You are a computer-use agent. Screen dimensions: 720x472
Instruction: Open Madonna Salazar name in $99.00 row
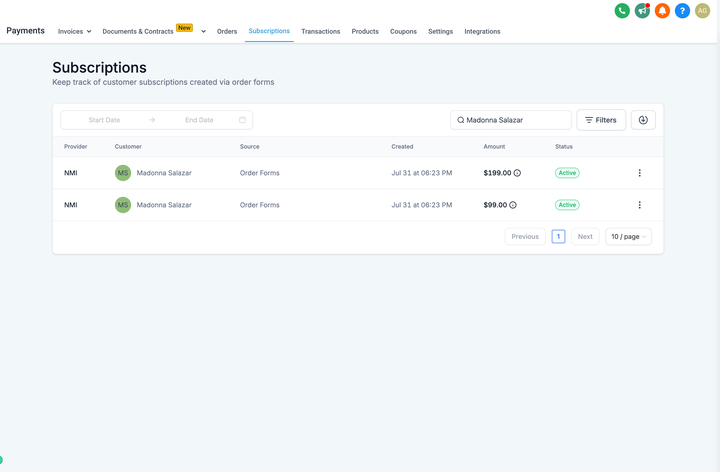[164, 205]
